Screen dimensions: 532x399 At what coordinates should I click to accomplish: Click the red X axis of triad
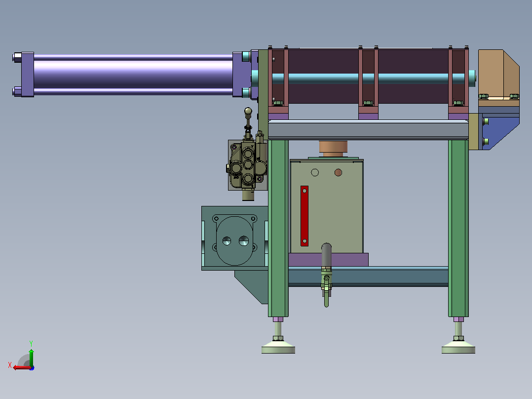pos(22,367)
